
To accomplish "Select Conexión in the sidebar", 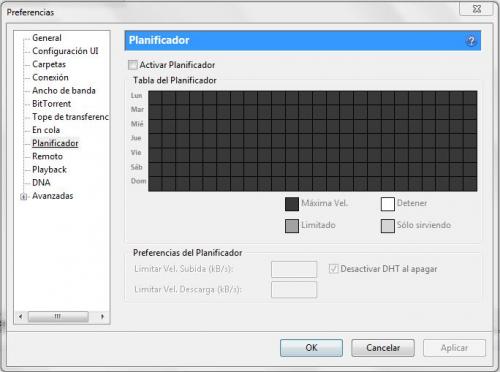I will [50, 77].
